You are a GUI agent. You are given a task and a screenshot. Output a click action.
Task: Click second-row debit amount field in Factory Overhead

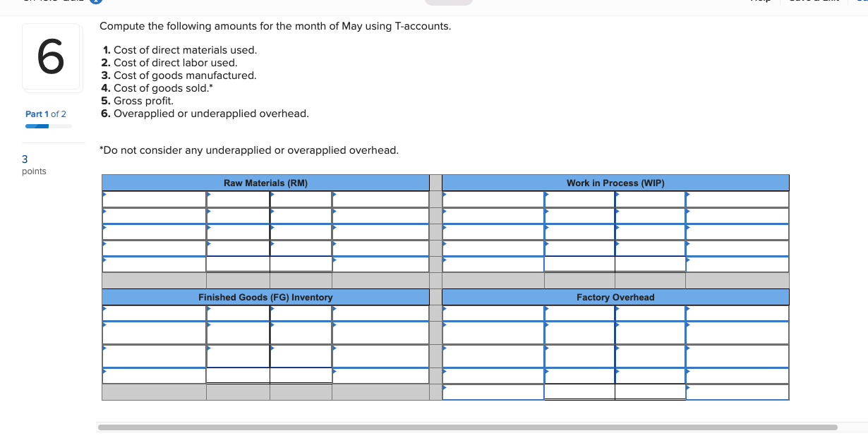579,333
